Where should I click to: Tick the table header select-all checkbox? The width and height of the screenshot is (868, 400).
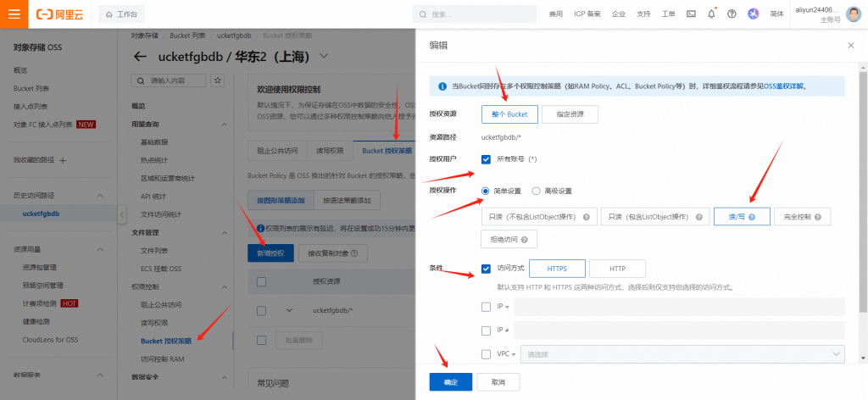click(262, 282)
